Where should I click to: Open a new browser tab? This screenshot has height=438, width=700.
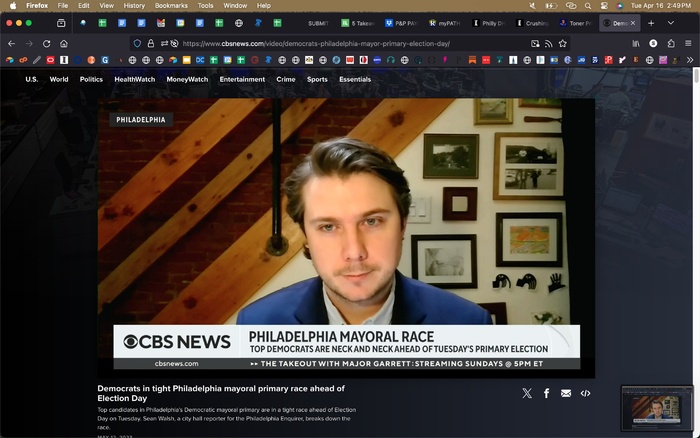coord(651,23)
